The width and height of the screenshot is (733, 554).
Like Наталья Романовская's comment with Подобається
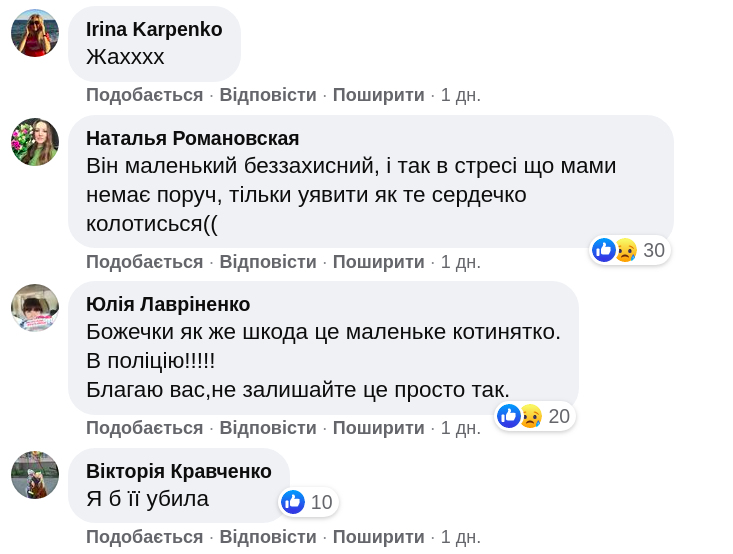(144, 262)
